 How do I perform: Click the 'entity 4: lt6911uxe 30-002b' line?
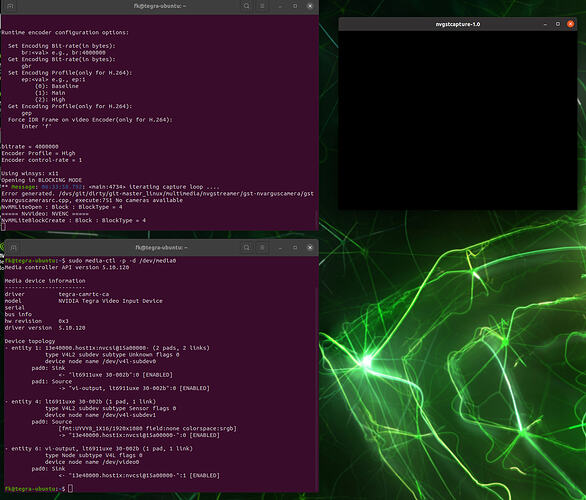(80, 402)
